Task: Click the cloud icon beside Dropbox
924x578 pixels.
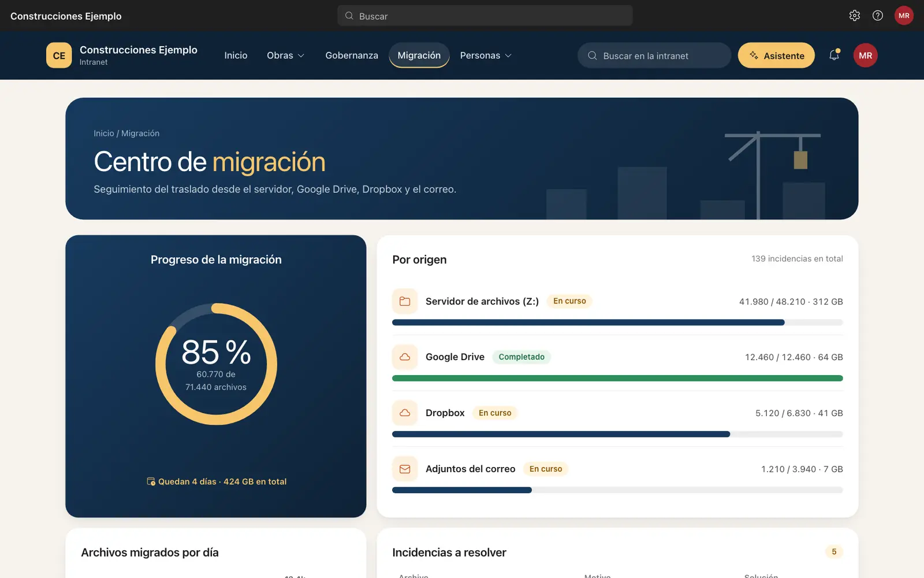Action: click(405, 413)
